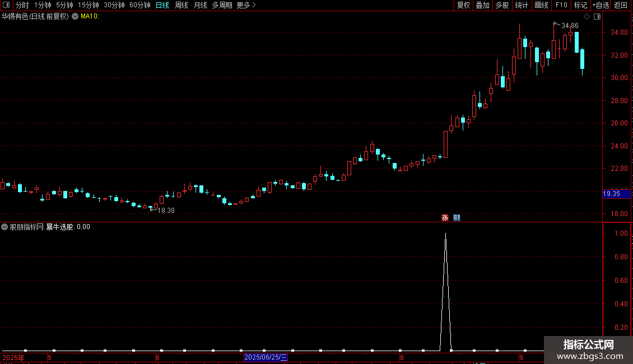Viewport: 633px width, 364px height.
Task: Toggle the left sidebar panel icon
Action: [x=6, y=5]
